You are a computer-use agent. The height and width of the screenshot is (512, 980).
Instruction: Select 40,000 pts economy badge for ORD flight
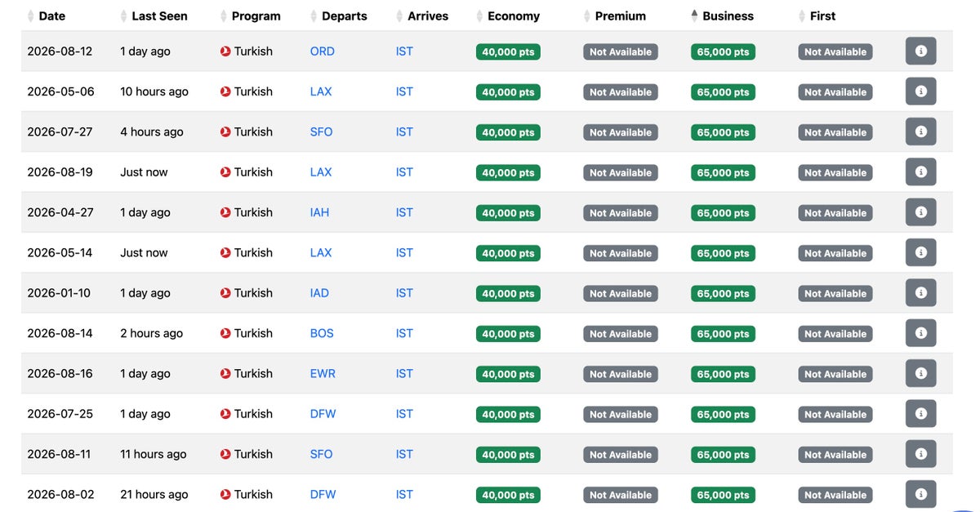coord(508,51)
